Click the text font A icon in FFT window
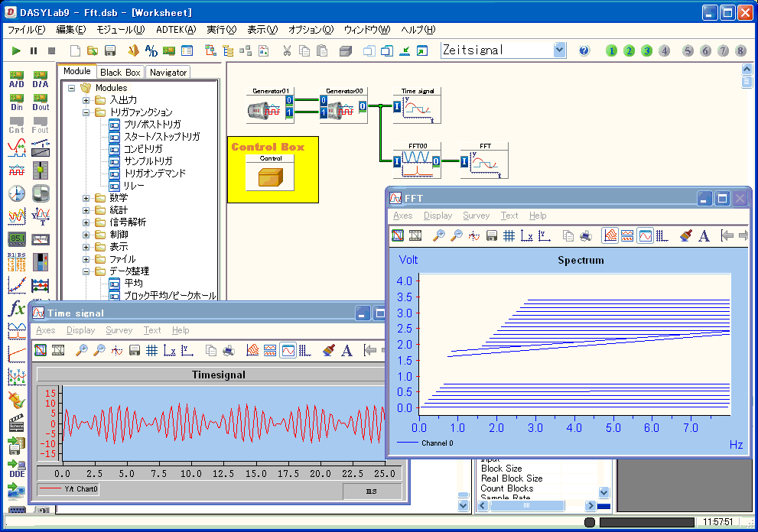Viewport: 758px width, 532px height. point(704,235)
